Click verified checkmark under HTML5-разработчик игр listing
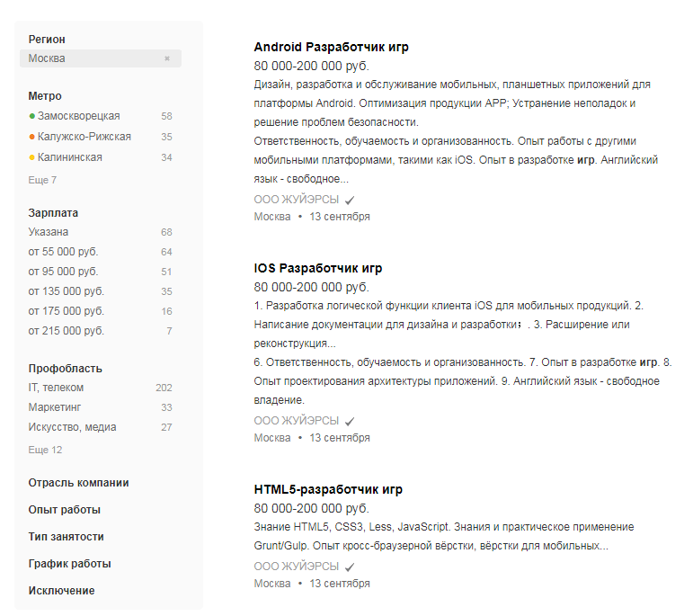 tap(350, 567)
